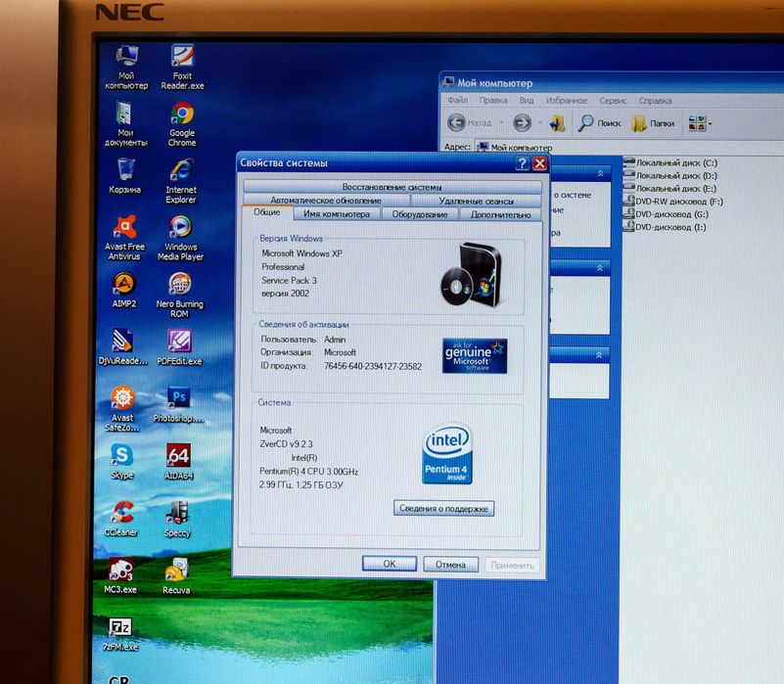Open the Сервис menu
This screenshot has height=684, width=784.
(x=613, y=101)
